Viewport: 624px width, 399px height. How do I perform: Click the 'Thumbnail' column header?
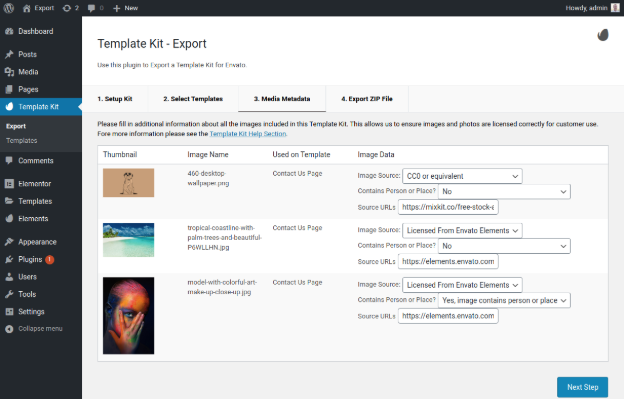point(120,154)
